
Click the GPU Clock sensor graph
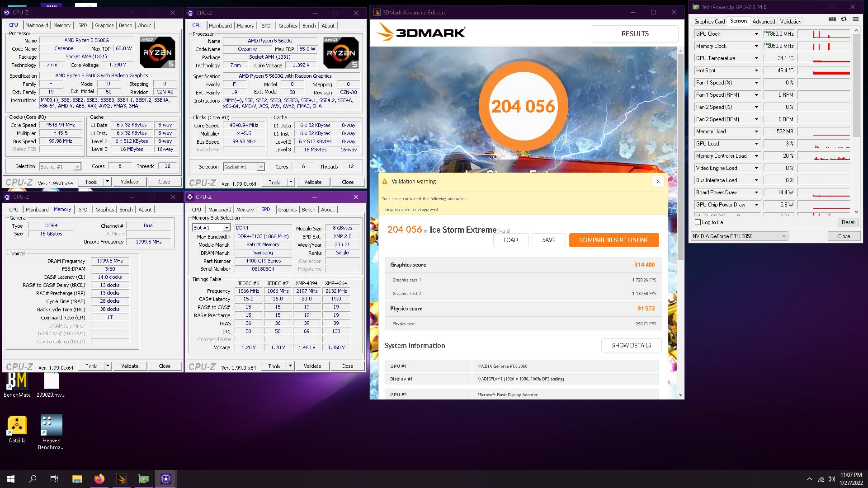click(x=824, y=34)
